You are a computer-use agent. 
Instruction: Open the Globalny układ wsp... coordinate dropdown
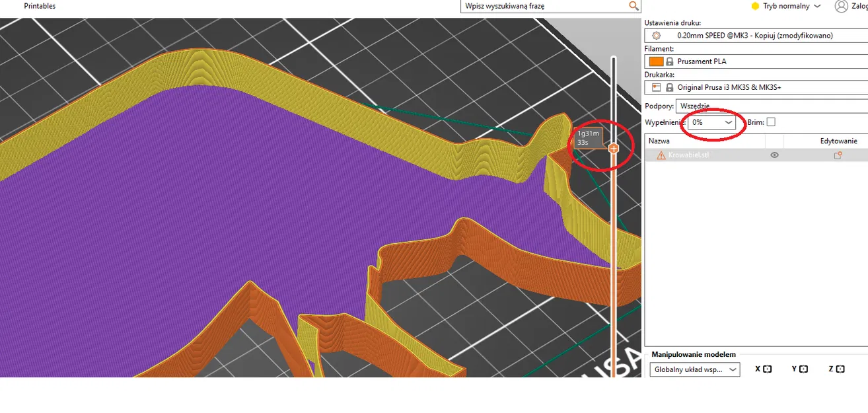tap(695, 369)
